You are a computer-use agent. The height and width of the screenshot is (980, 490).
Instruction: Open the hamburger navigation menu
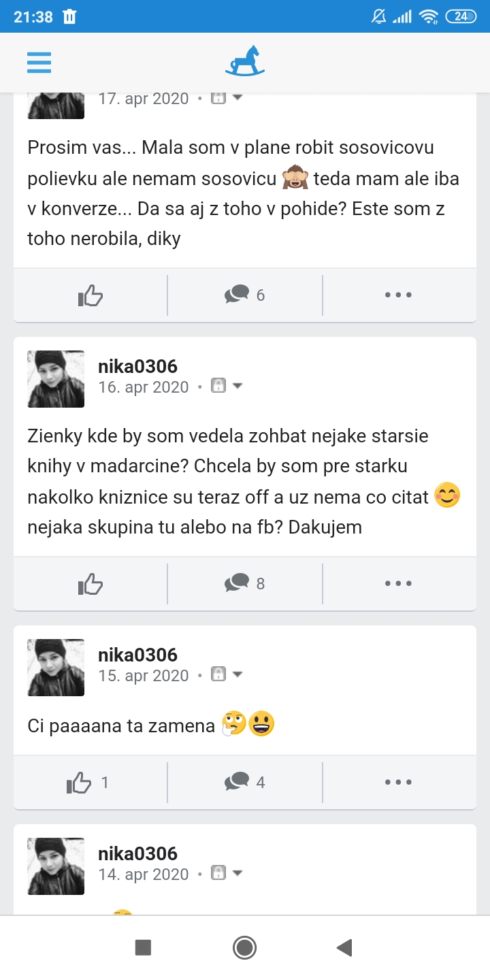[39, 63]
